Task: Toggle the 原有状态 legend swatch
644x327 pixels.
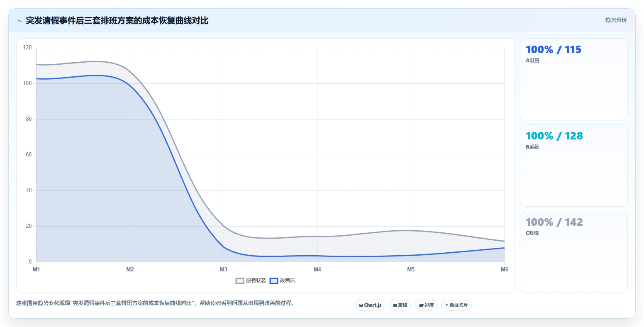Action: [240, 281]
